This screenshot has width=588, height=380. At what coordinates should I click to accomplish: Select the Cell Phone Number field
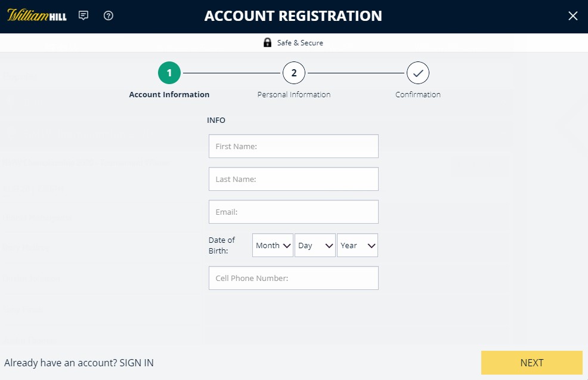coord(293,278)
